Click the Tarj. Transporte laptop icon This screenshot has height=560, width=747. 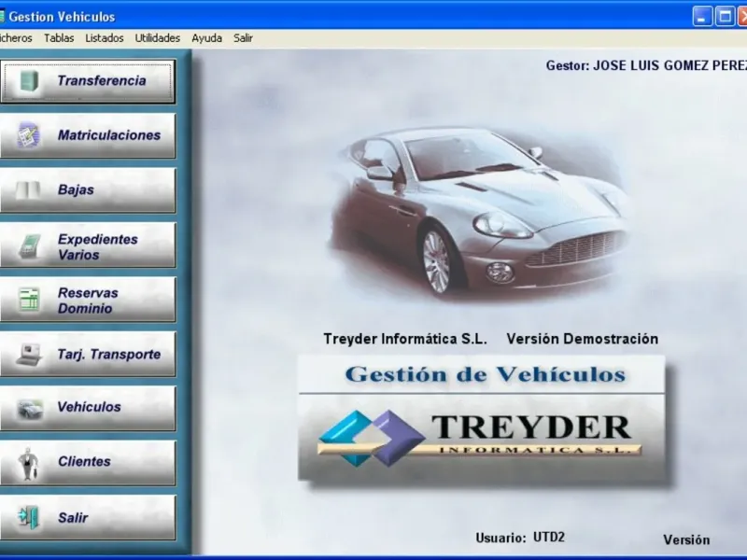(29, 355)
